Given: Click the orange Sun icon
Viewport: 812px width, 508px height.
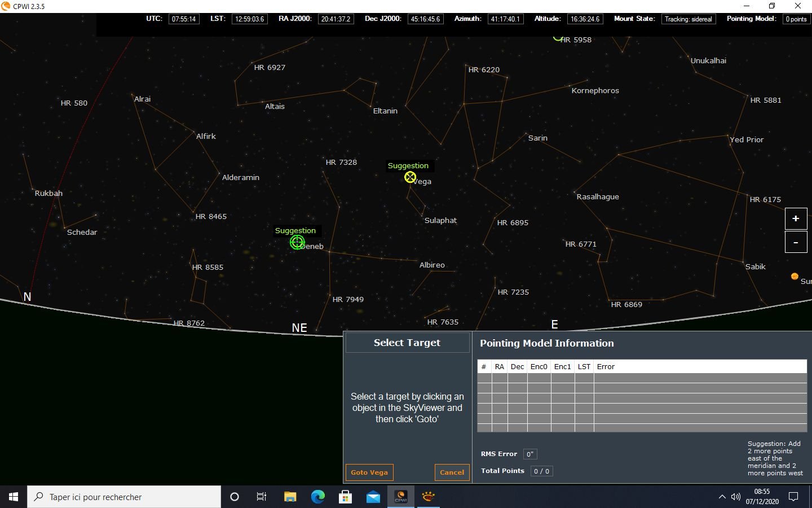Looking at the screenshot, I should point(795,276).
